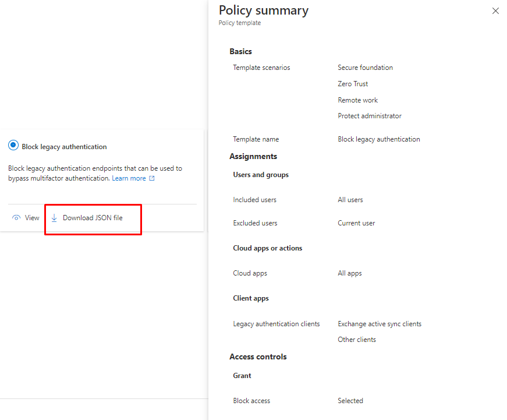Click the All apps value
Image resolution: width=507 pixels, height=420 pixels.
point(349,273)
